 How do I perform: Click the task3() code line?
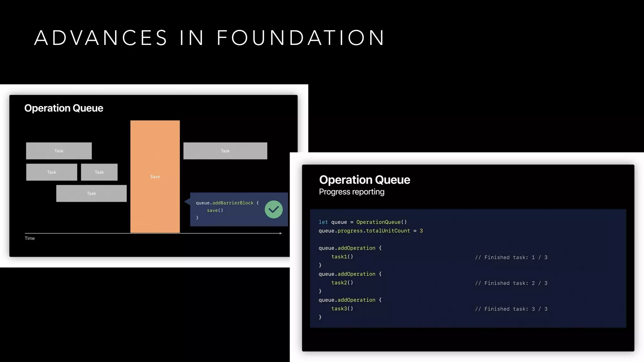point(342,309)
